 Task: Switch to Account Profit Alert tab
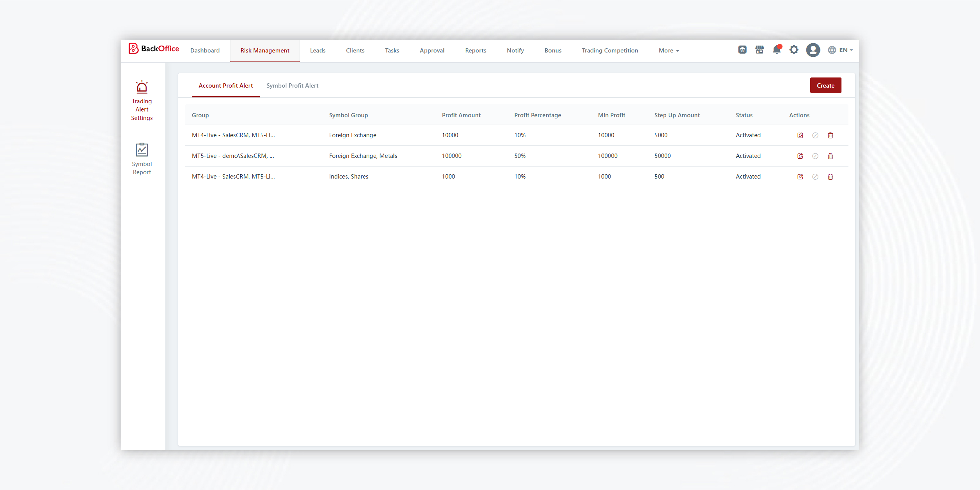226,86
